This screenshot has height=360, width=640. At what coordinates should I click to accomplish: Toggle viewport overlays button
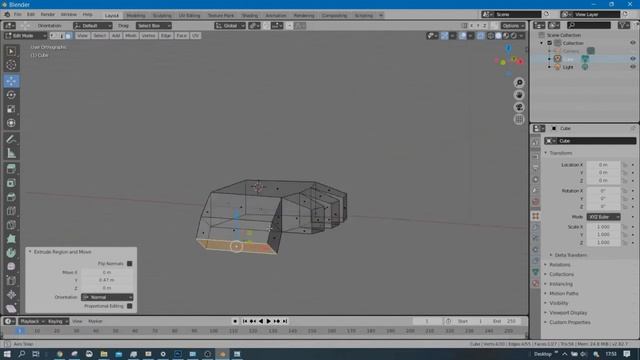click(x=462, y=36)
